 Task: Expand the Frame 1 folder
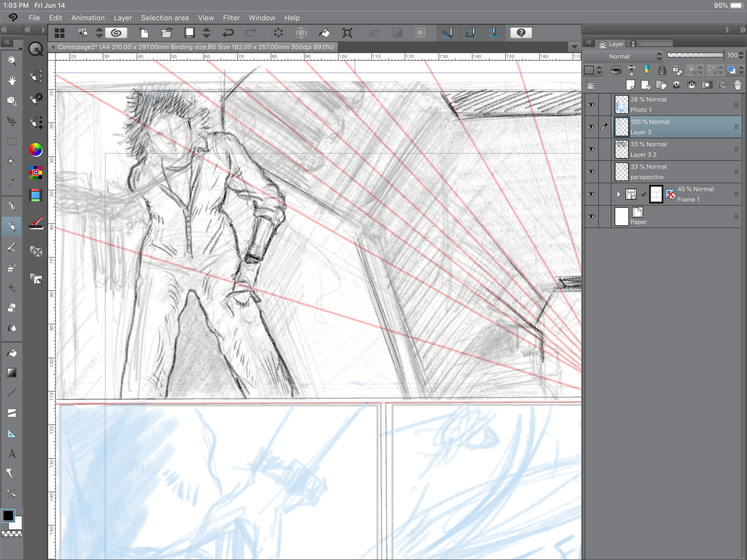pyautogui.click(x=618, y=194)
